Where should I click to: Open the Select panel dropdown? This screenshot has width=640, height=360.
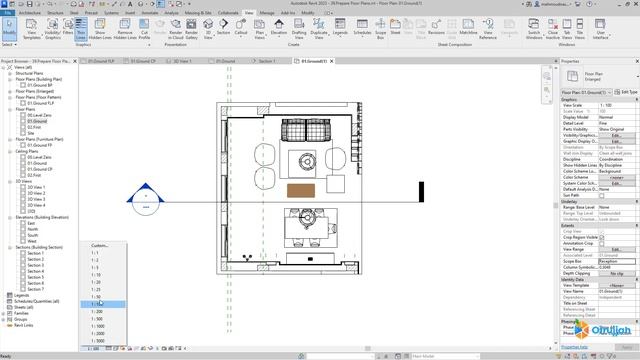click(9, 44)
